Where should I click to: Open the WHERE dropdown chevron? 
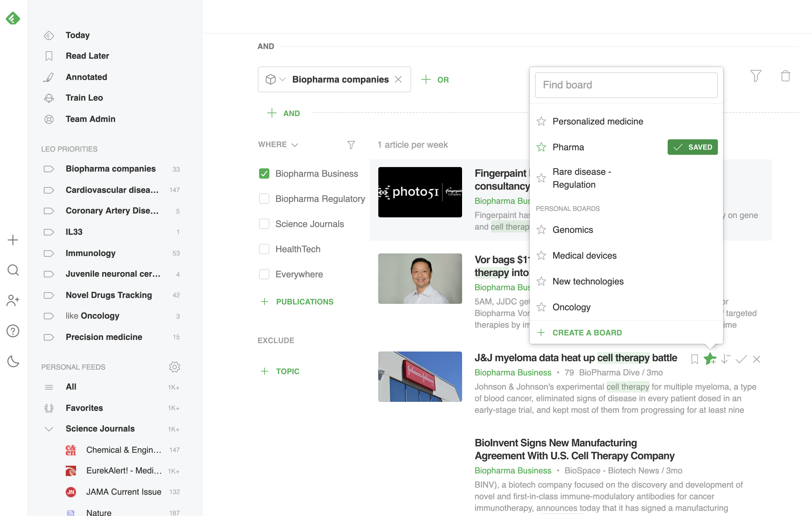295,145
